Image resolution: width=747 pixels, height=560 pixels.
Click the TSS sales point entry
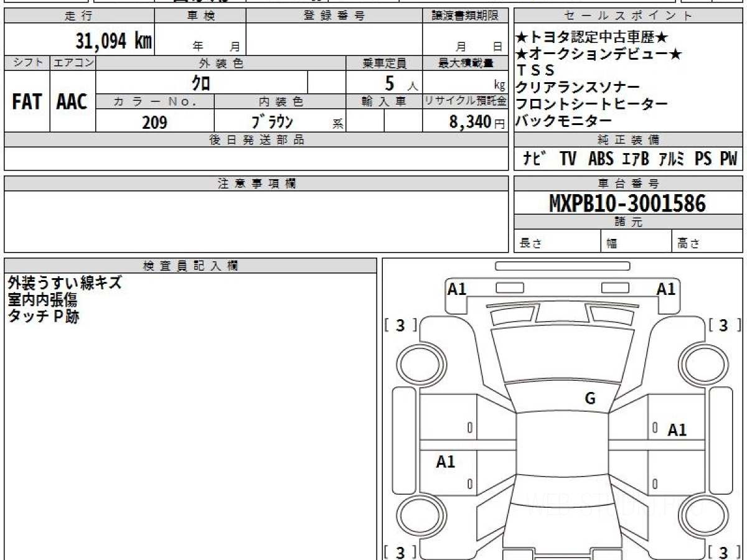(x=535, y=71)
